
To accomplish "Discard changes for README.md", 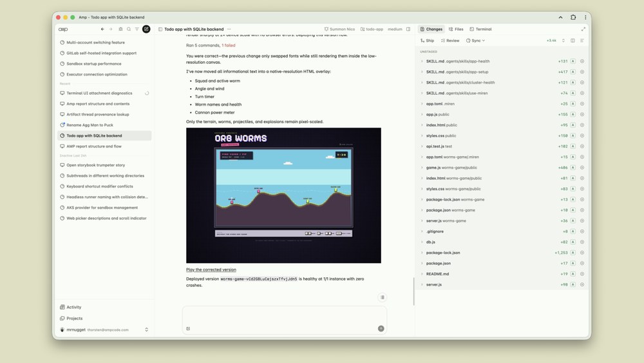I will [582, 274].
